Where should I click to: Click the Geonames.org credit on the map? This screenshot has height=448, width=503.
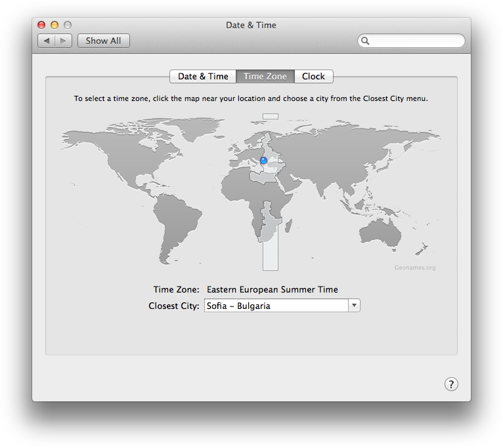[x=415, y=268]
